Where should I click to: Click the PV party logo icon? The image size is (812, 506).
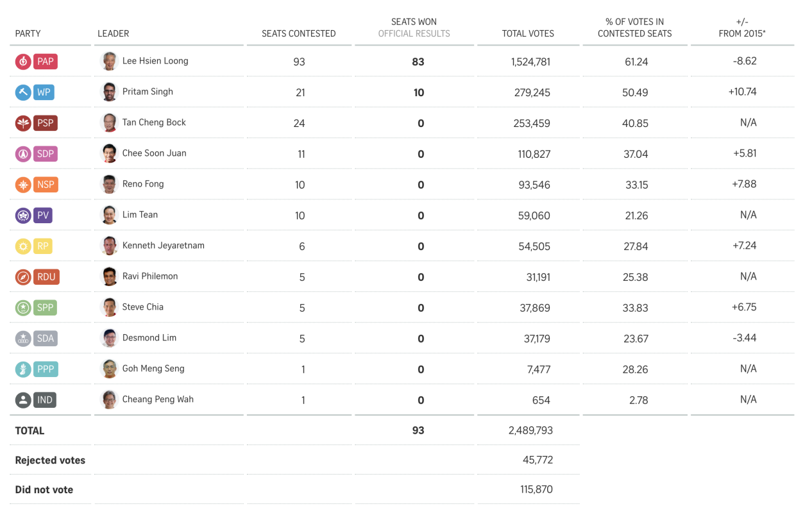point(23,215)
